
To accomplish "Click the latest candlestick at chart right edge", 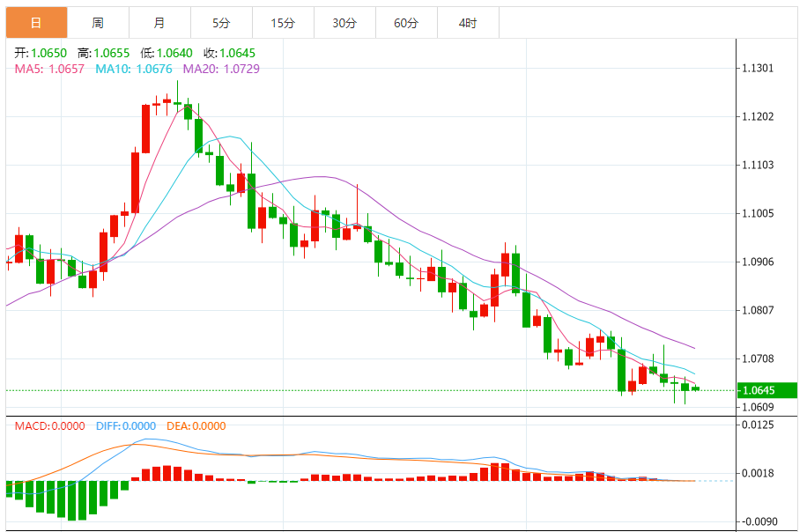I will [695, 389].
